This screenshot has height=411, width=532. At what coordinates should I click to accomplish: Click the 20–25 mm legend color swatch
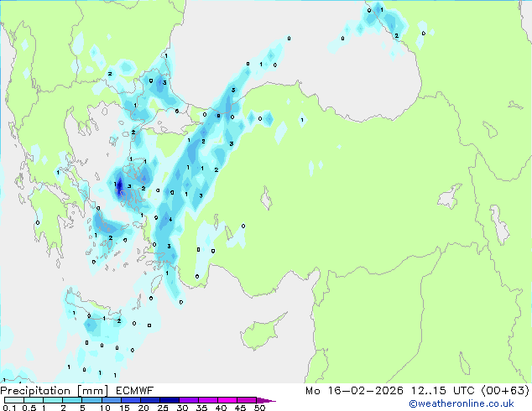point(150,400)
